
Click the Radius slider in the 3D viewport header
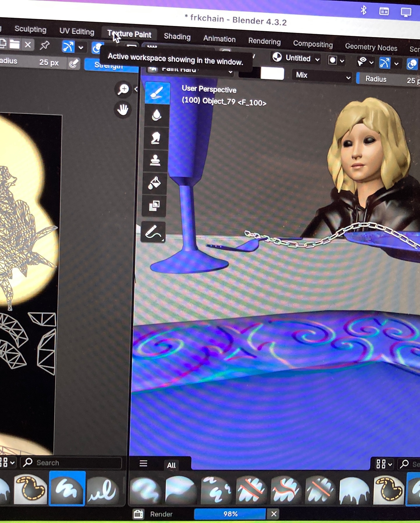tap(388, 80)
